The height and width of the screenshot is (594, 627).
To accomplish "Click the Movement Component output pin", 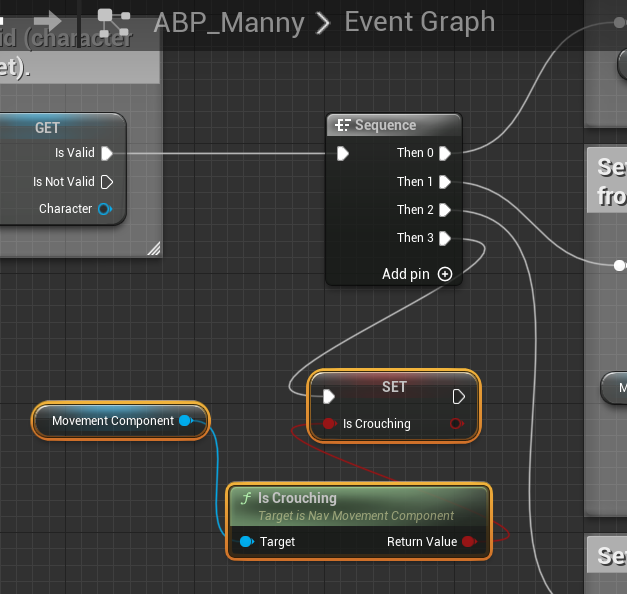I will tap(185, 421).
